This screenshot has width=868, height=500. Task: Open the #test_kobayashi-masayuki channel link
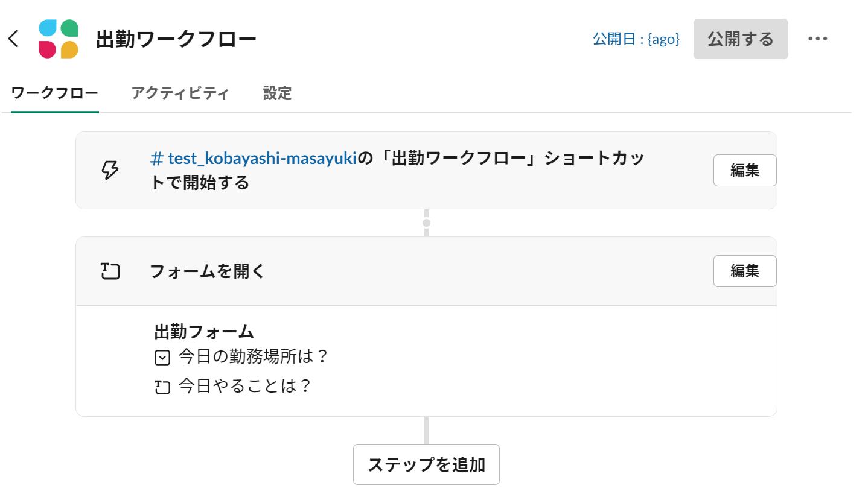coord(254,159)
